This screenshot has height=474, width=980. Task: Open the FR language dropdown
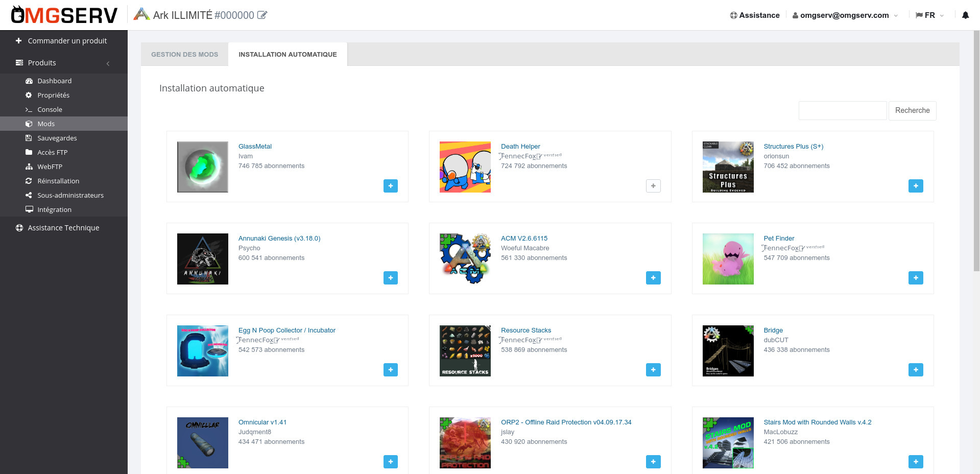pyautogui.click(x=929, y=15)
